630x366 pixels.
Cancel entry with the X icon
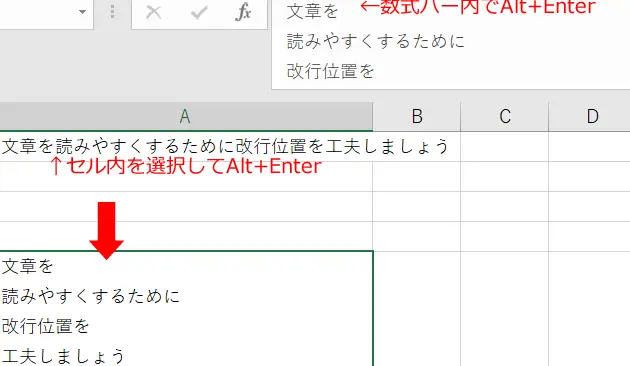(x=153, y=12)
